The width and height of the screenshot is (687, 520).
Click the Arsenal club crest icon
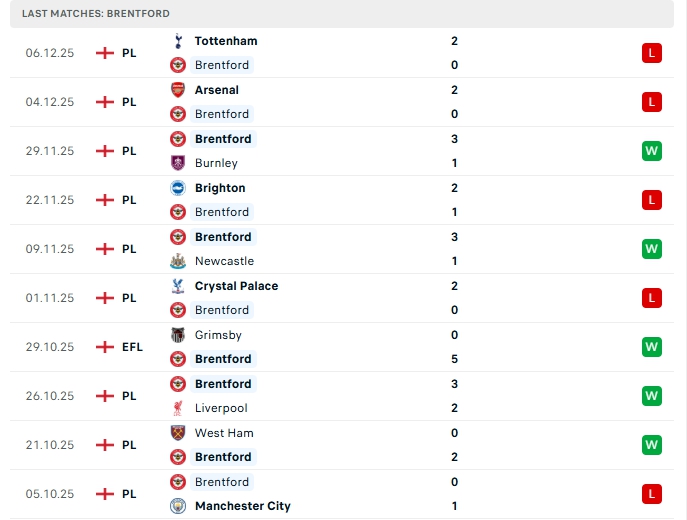[178, 90]
